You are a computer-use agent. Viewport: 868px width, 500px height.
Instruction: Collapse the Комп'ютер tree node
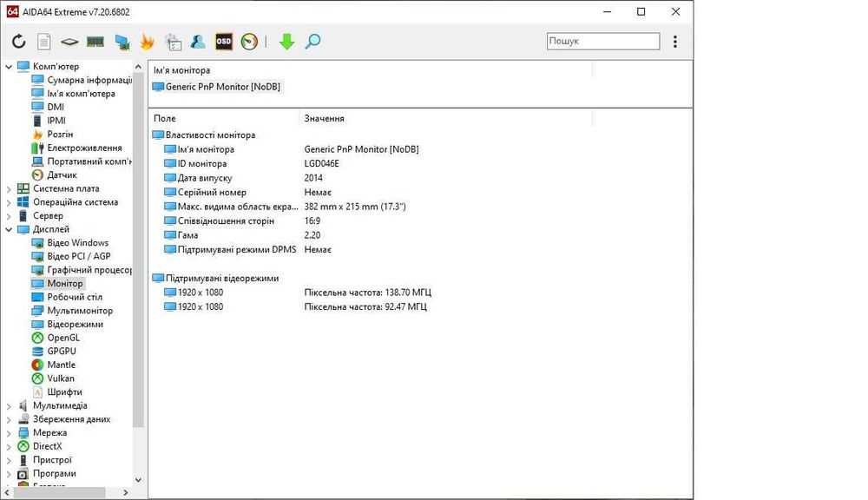pyautogui.click(x=9, y=67)
